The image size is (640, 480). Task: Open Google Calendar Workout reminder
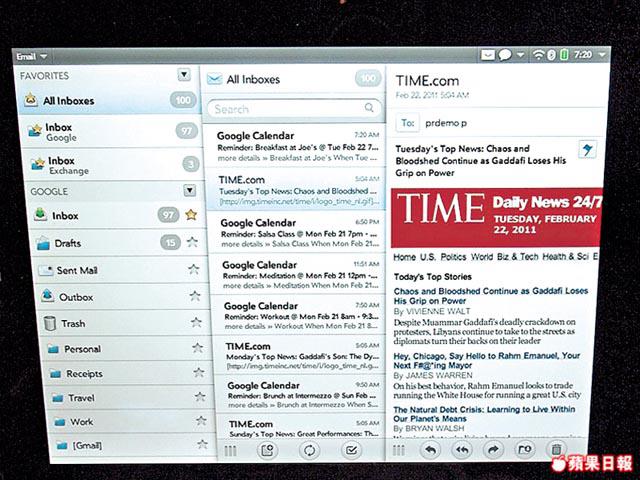click(301, 315)
